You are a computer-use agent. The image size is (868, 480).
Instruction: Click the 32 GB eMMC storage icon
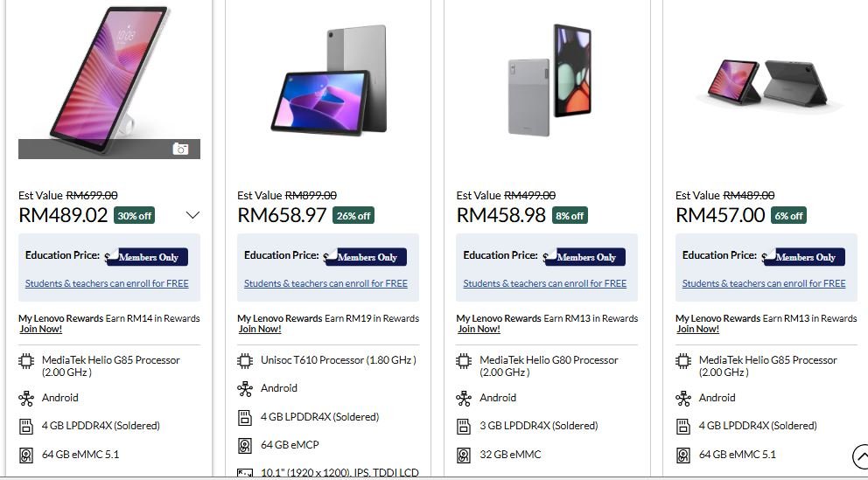click(x=464, y=455)
